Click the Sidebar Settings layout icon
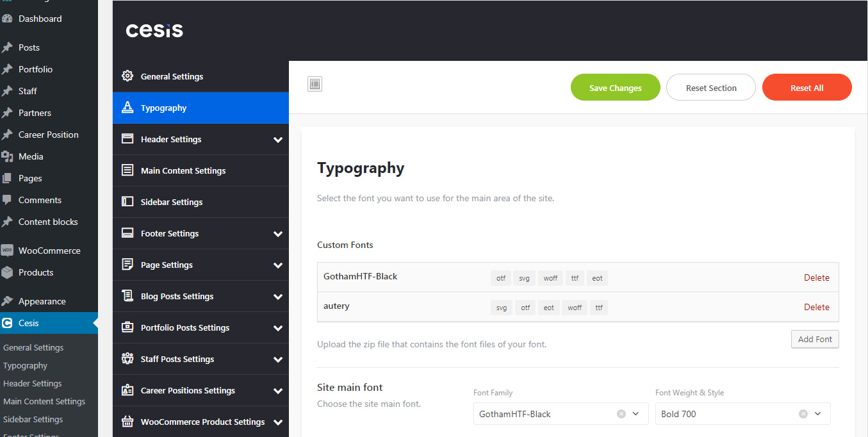The image size is (868, 437). [x=127, y=202]
